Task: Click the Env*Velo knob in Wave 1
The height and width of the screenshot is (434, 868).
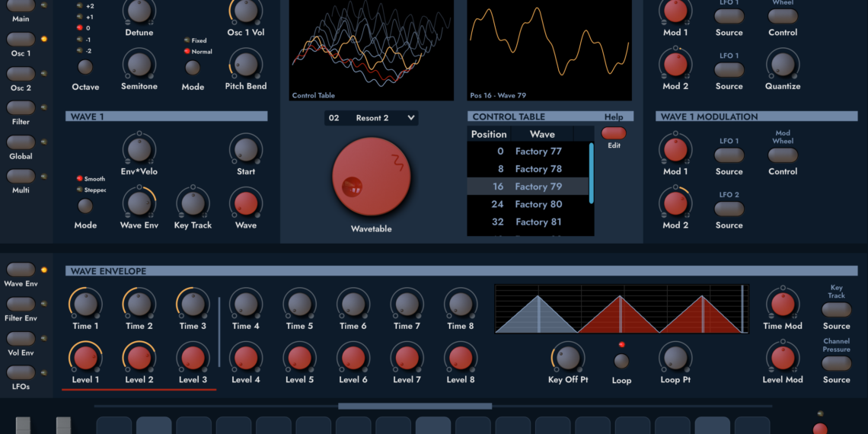Action: coord(139,148)
